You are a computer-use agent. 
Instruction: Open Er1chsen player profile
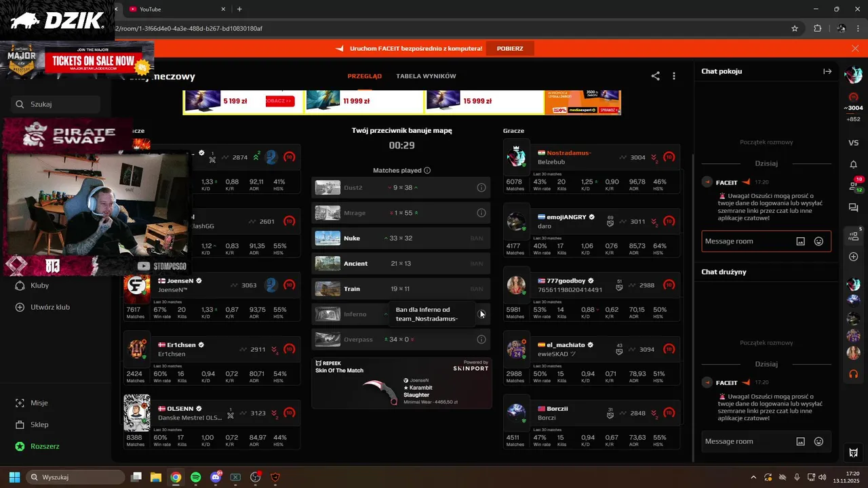(x=180, y=345)
